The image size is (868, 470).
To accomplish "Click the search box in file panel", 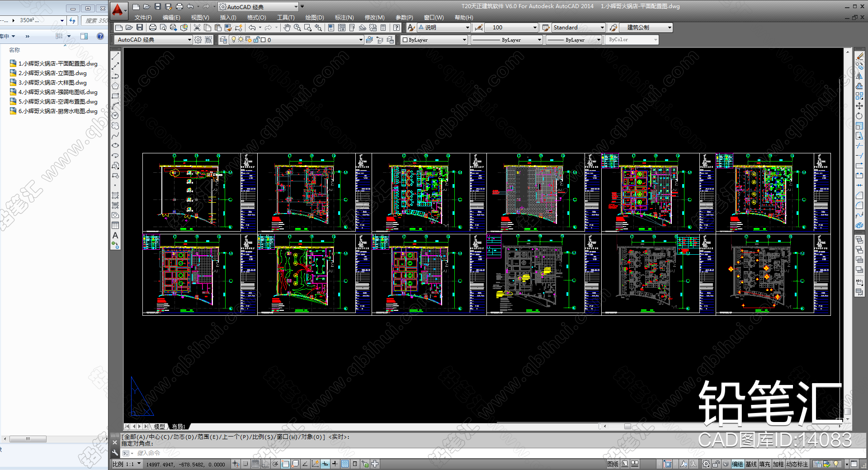I will point(95,20).
